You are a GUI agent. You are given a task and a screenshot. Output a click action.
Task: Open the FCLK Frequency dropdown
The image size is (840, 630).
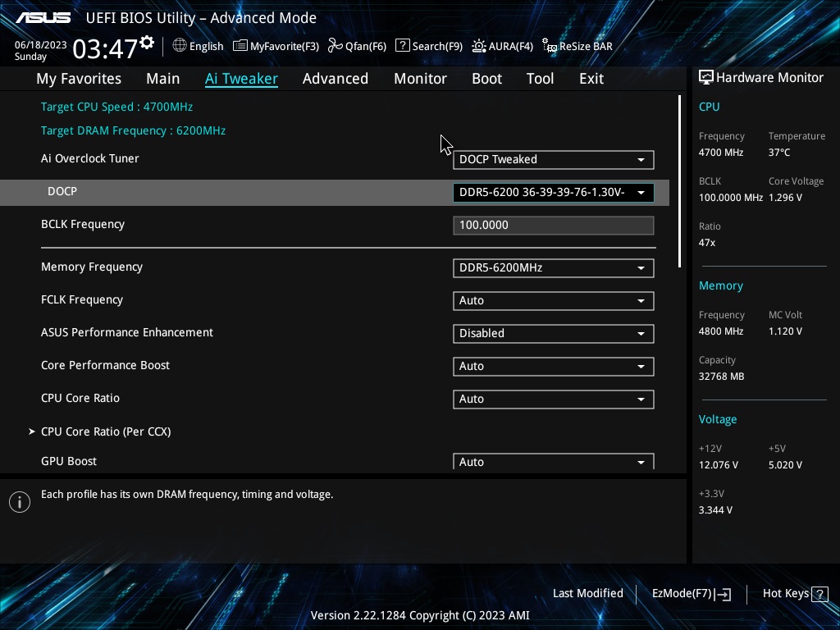click(553, 300)
